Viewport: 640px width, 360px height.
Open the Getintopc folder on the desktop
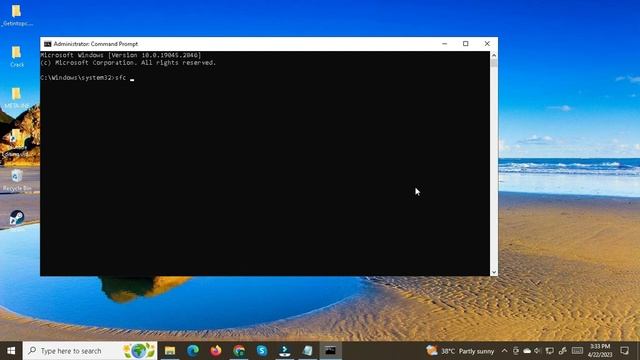(x=17, y=16)
